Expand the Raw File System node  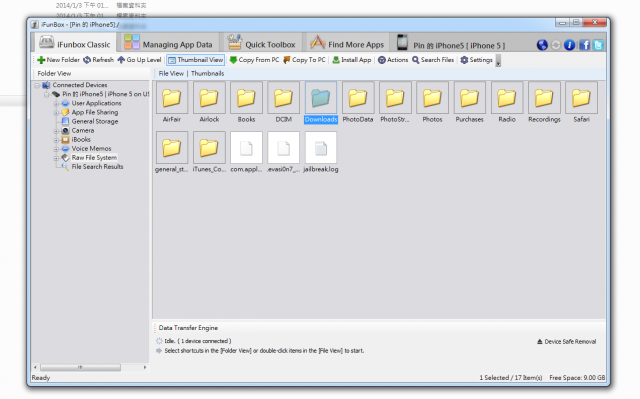[56, 158]
